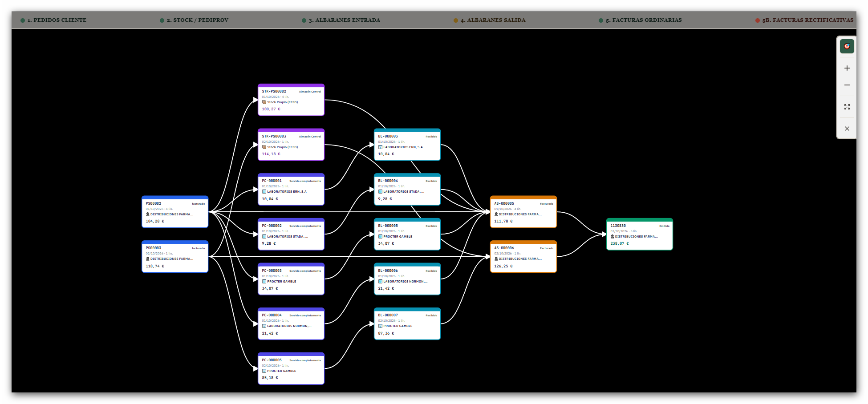Select delivery note card AS-000006
Screen dimensions: 868x404
click(x=523, y=257)
